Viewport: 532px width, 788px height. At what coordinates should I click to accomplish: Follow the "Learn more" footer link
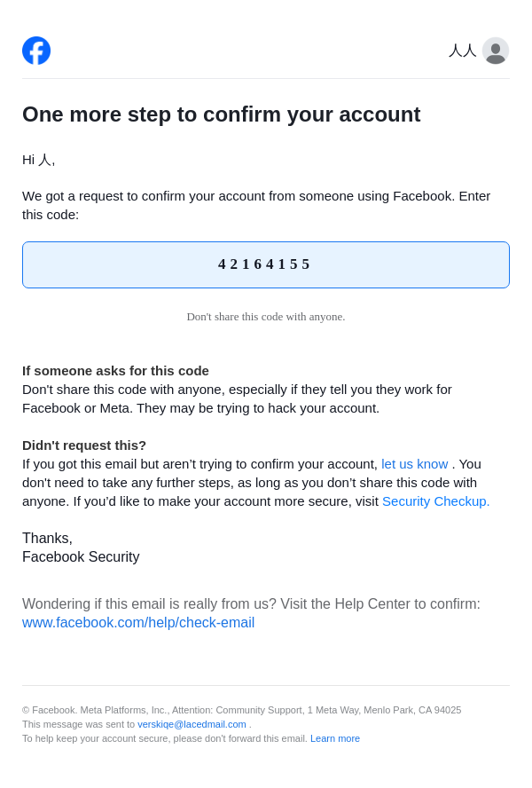(x=335, y=738)
